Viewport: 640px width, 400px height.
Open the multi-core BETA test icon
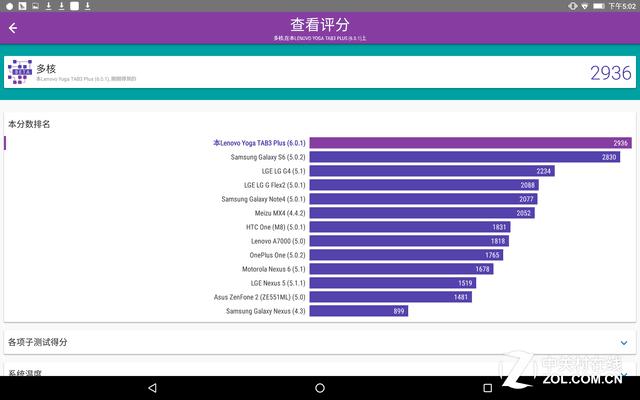tap(20, 72)
